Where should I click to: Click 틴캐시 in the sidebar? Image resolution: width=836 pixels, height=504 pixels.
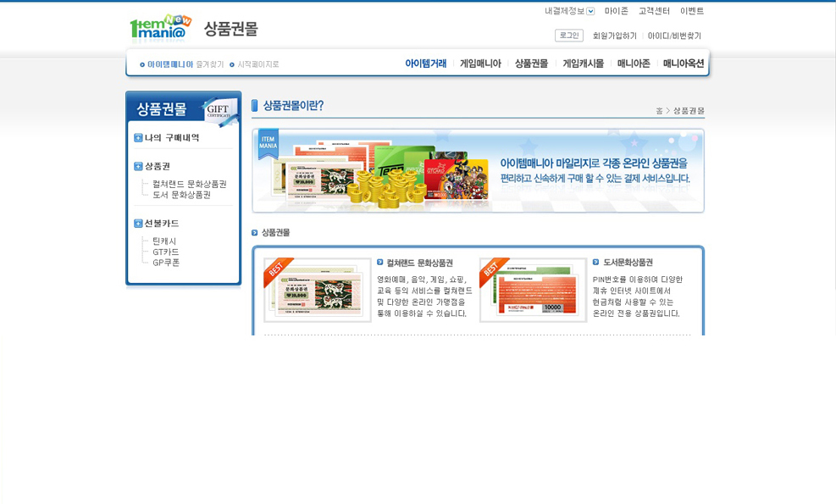coord(164,241)
